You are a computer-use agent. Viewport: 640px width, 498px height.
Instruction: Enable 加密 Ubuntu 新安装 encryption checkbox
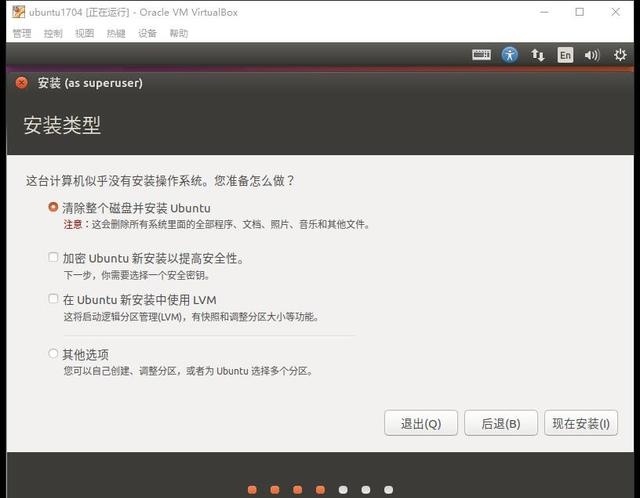pos(53,258)
